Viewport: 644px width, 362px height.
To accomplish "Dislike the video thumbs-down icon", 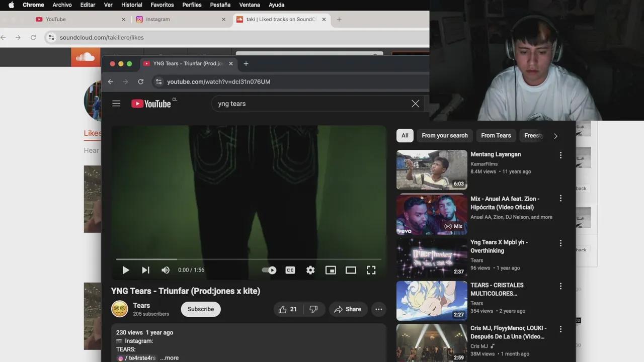I will point(313,309).
